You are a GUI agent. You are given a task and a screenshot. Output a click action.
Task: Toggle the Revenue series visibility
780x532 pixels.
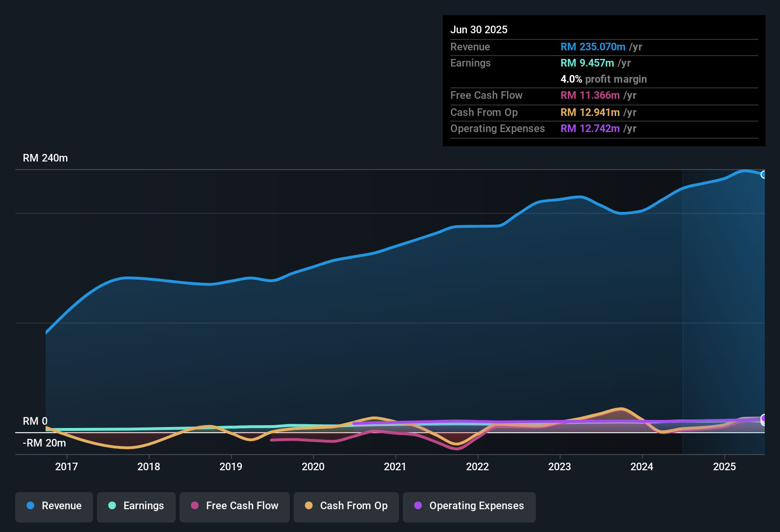tap(54, 506)
